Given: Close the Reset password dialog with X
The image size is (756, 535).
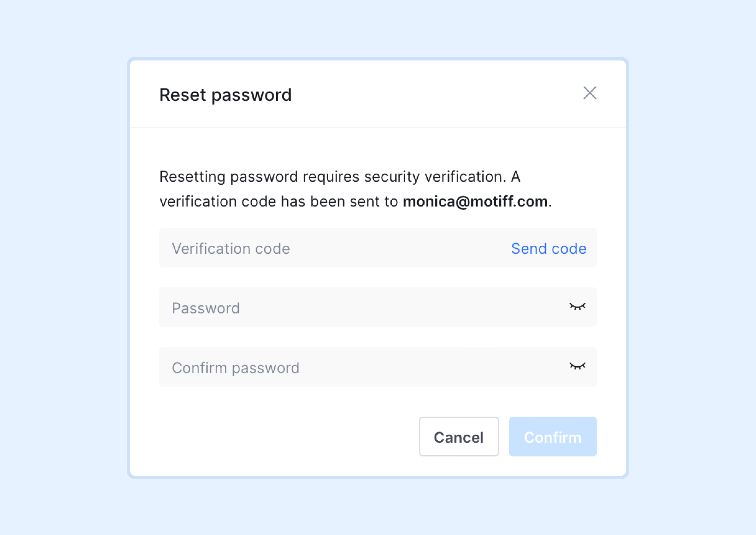Looking at the screenshot, I should pyautogui.click(x=590, y=93).
